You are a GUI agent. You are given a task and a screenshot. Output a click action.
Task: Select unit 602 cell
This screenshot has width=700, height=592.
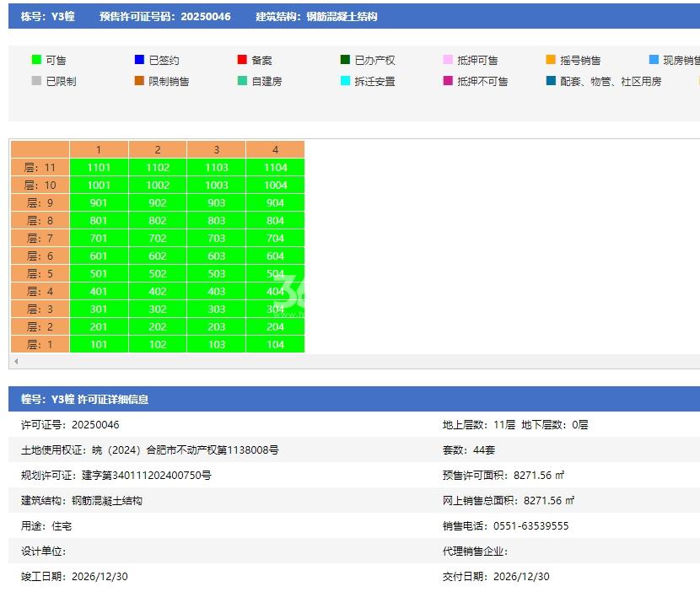158,256
